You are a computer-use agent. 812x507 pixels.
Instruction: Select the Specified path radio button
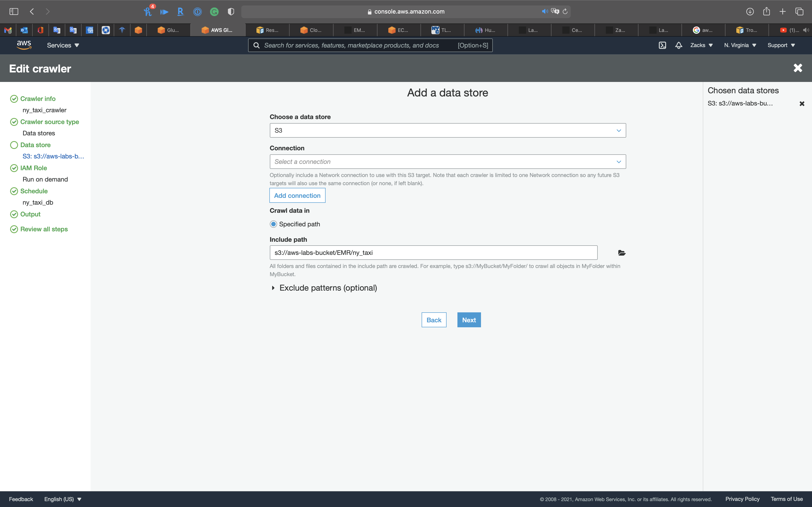tap(273, 224)
